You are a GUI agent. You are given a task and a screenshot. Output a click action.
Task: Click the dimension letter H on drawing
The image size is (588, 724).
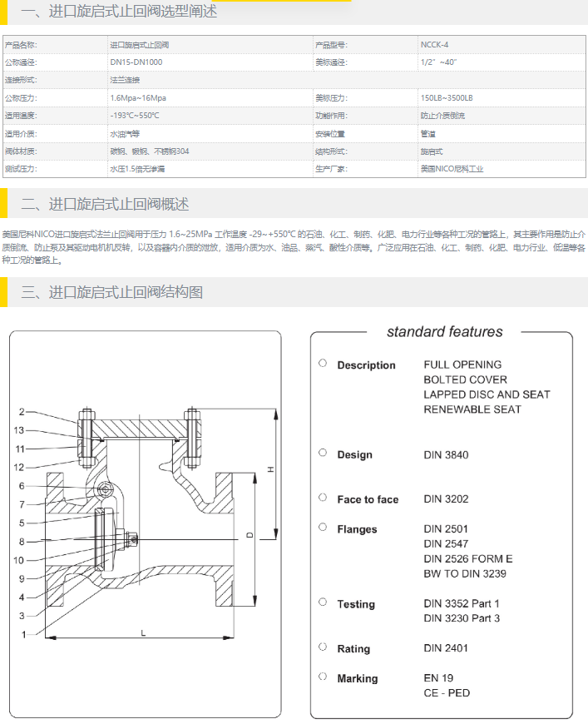tap(270, 470)
